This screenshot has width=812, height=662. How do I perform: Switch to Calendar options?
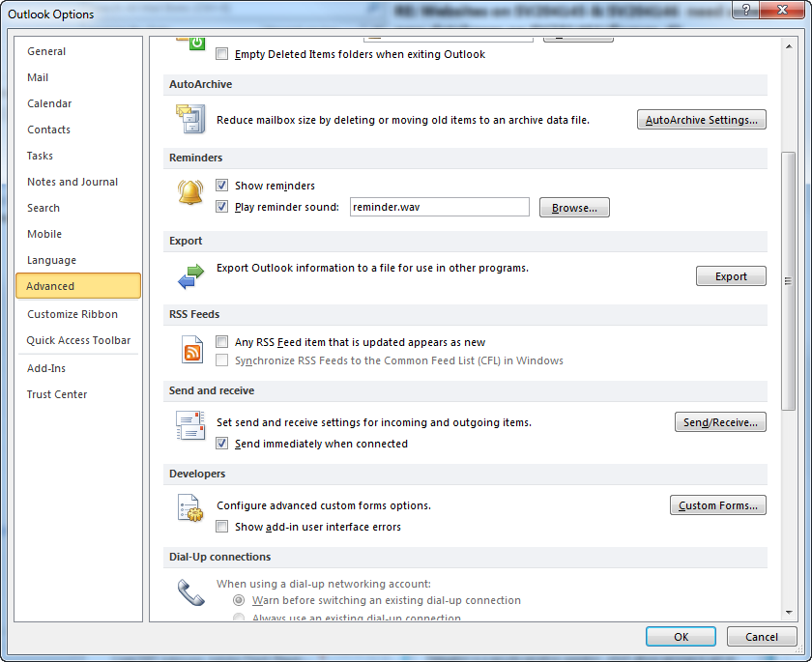(x=78, y=103)
